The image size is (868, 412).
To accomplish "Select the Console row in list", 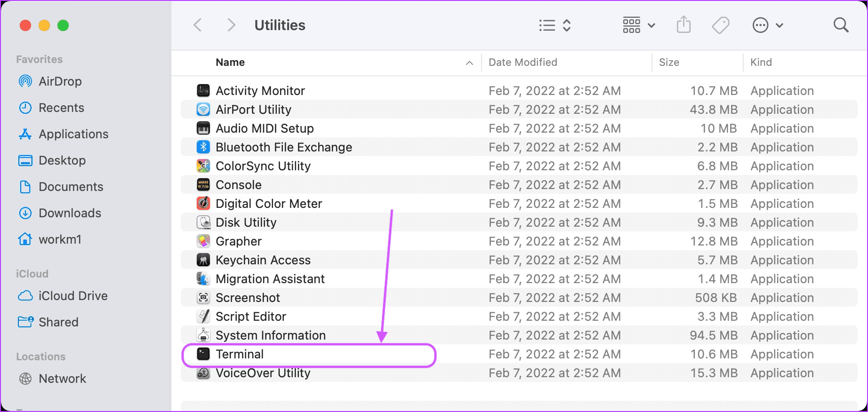I will [519, 184].
